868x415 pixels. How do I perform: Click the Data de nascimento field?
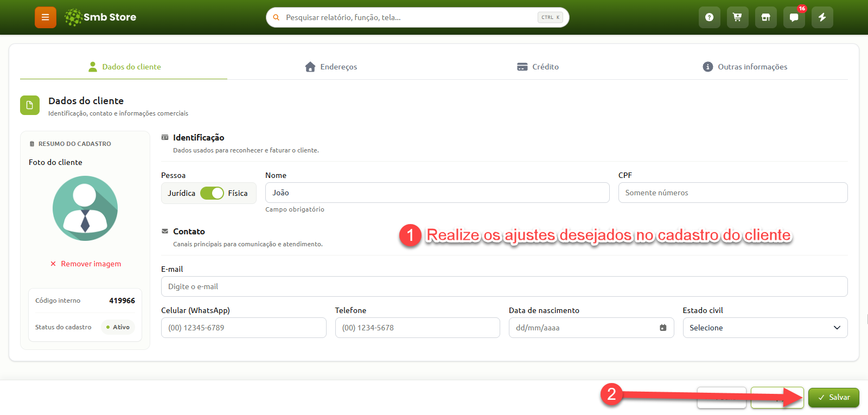(x=591, y=328)
